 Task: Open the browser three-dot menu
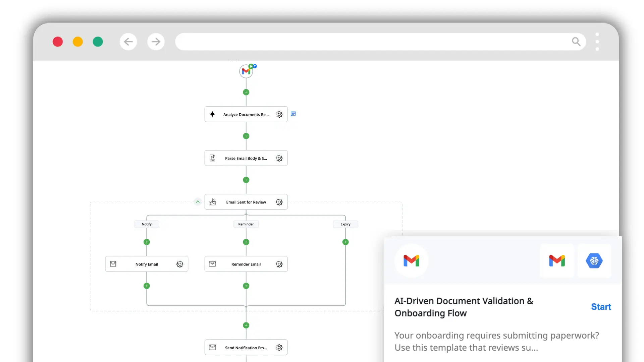597,41
